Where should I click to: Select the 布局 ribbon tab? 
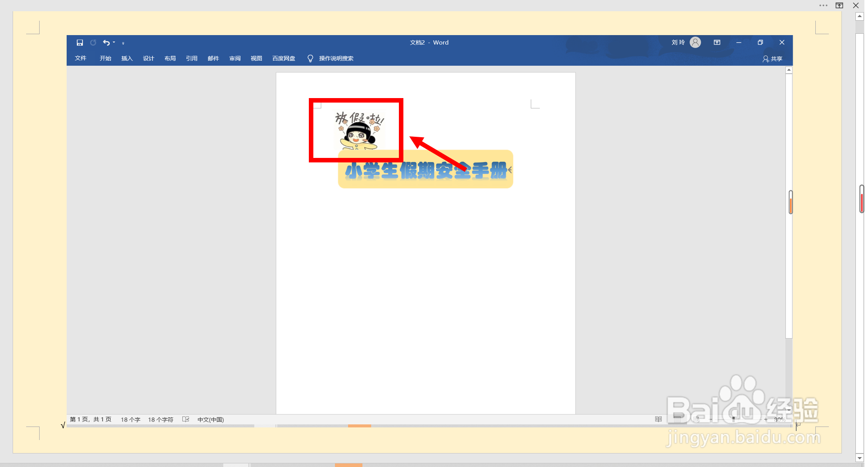point(170,58)
